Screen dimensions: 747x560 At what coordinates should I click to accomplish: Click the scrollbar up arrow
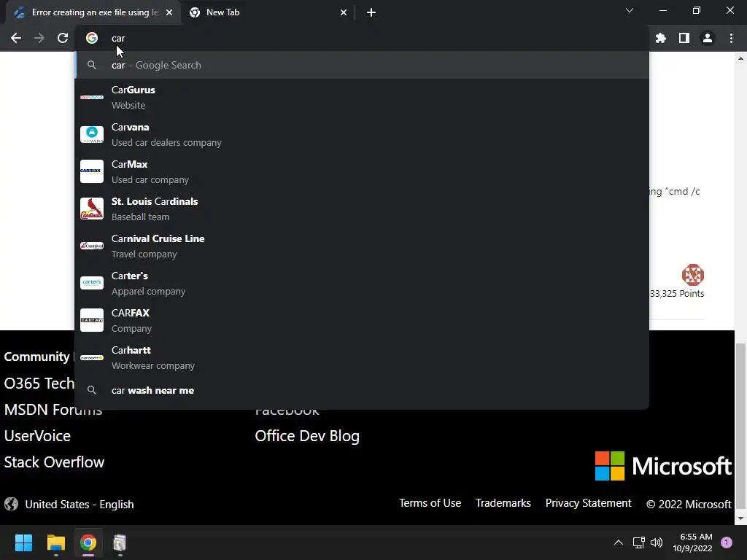[740, 58]
